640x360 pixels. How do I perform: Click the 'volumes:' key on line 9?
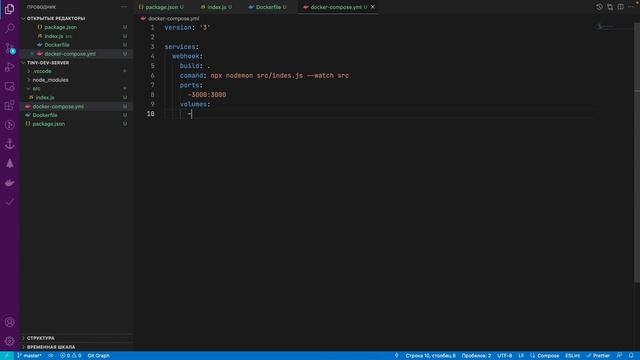(195, 104)
